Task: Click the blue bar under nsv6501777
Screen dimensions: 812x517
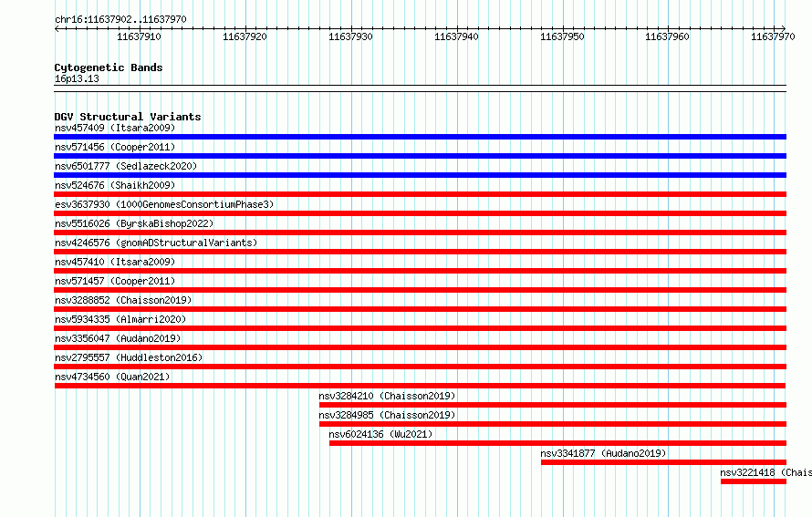Action: 420,175
